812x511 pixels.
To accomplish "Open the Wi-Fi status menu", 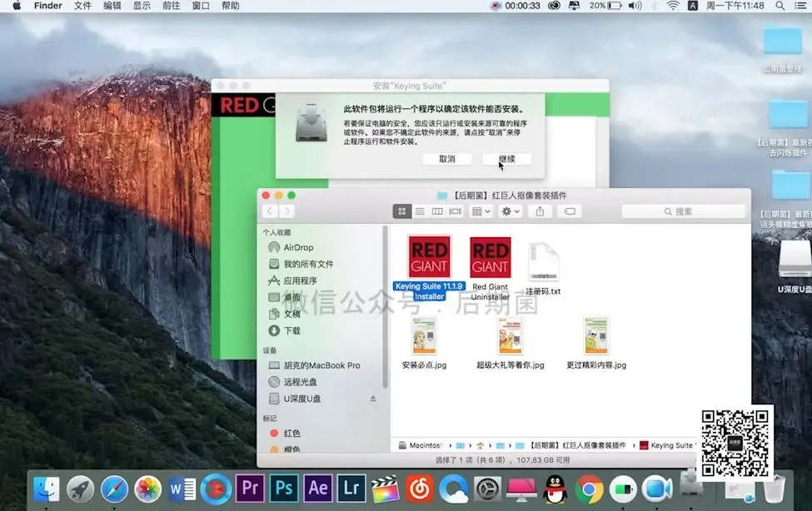I will (673, 6).
